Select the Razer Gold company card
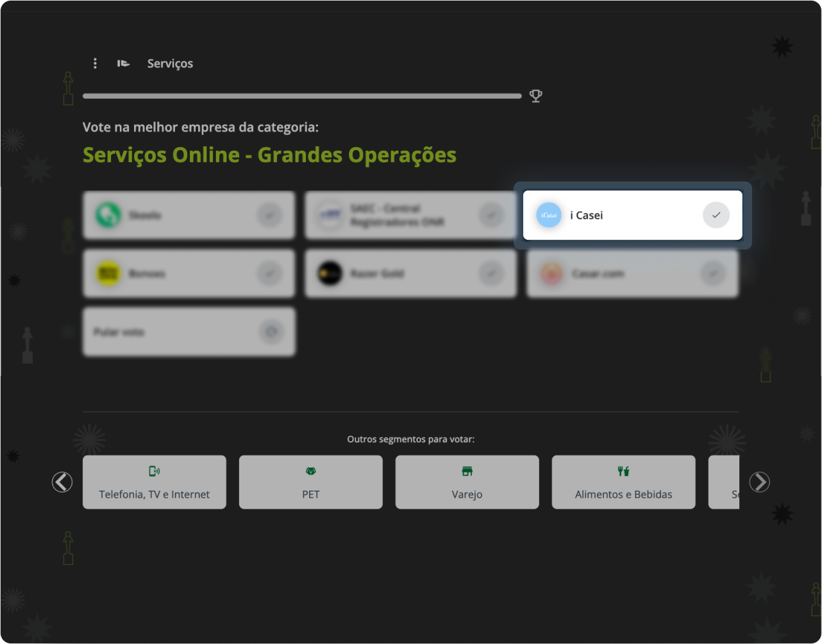Screen dimensions: 822x644 [410, 273]
